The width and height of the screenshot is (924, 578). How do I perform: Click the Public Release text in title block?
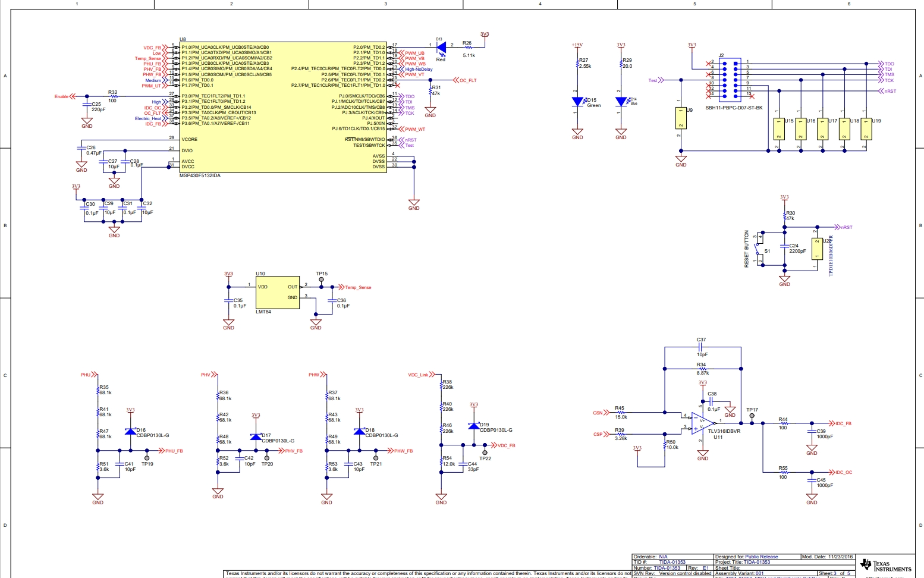[x=762, y=557]
